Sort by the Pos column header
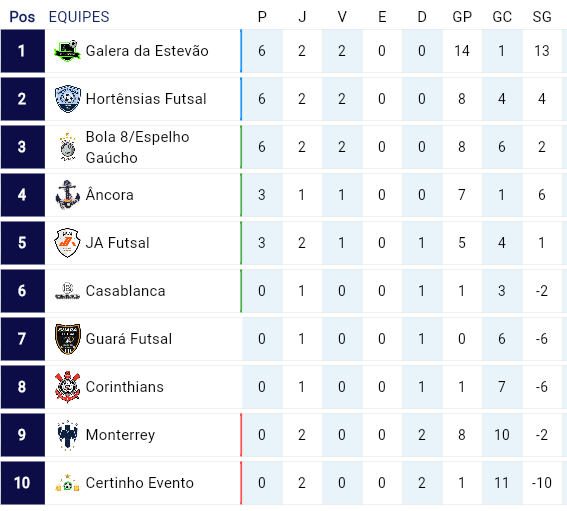567x511 pixels. [22, 17]
